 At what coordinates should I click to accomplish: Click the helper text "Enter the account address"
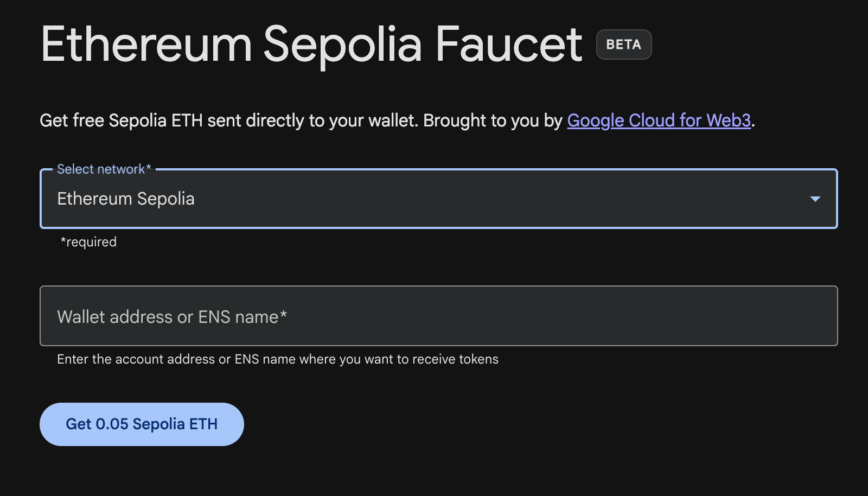click(136, 359)
